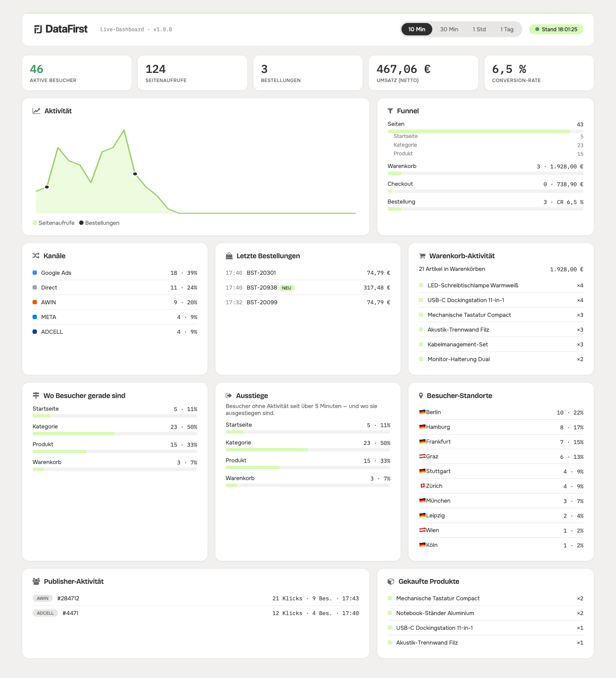Click the Conversion-Rate metric card
This screenshot has height=678, width=616.
(x=539, y=73)
